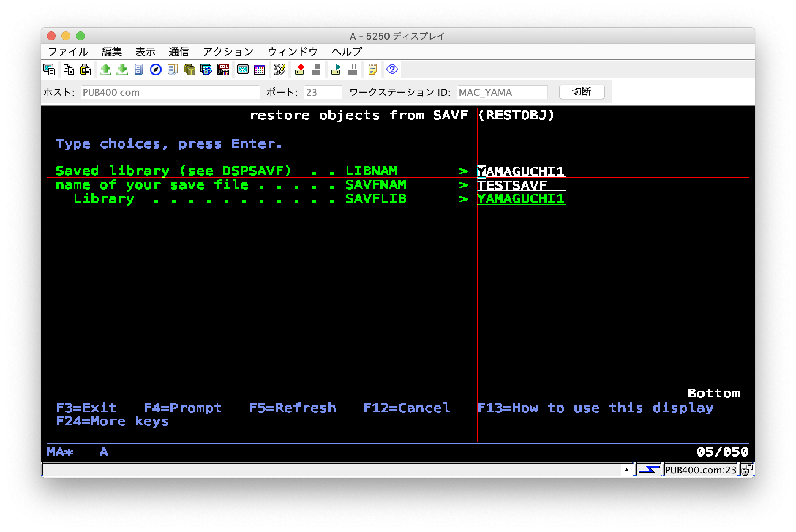The height and width of the screenshot is (532, 796).
Task: Click the play macro green flag icon
Action: click(336, 70)
